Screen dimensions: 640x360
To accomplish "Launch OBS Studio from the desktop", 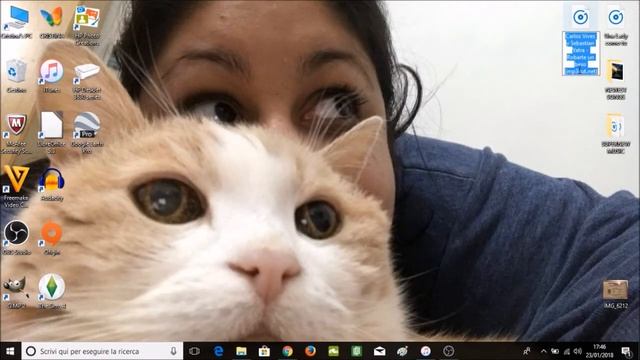I will point(16,238).
